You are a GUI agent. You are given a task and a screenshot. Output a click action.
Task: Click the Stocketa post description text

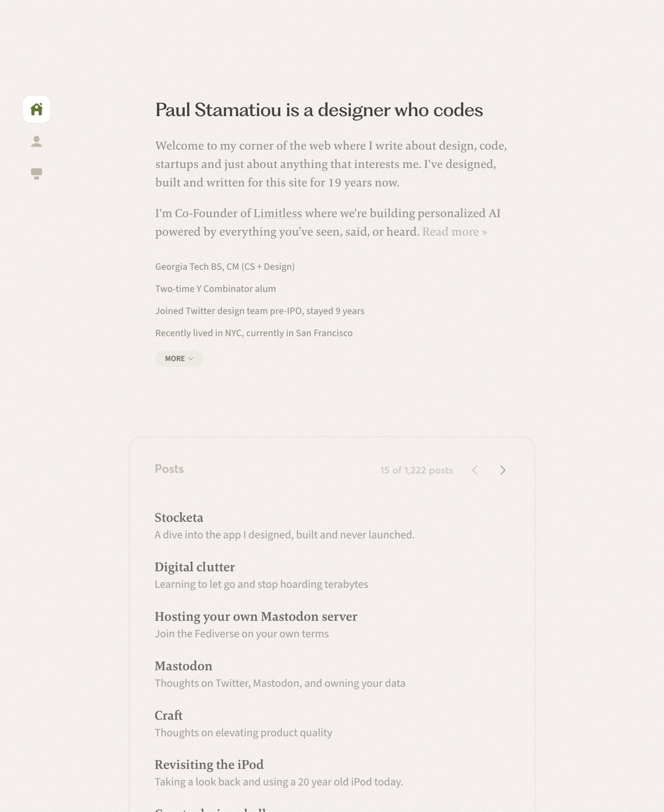(284, 535)
